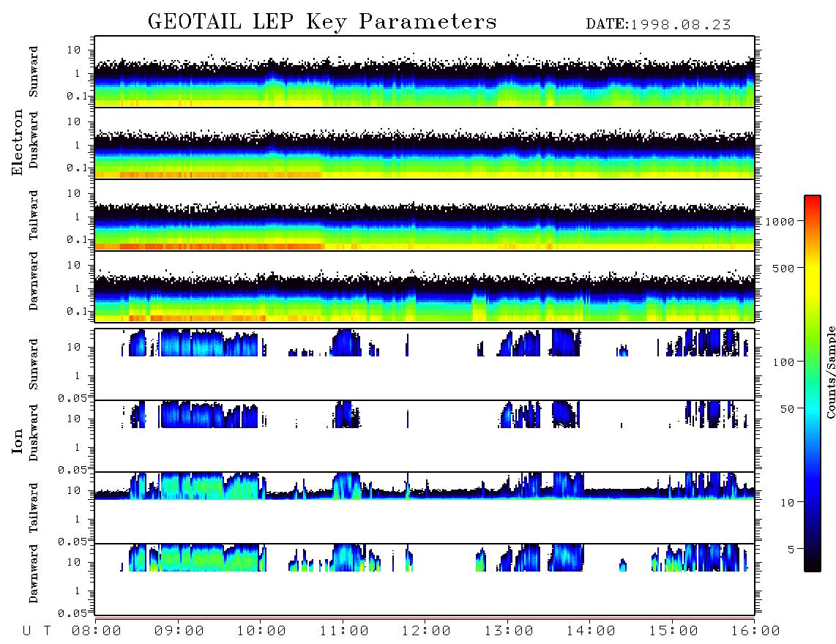
Task: Click the '14:00' time tick
Action: click(591, 631)
